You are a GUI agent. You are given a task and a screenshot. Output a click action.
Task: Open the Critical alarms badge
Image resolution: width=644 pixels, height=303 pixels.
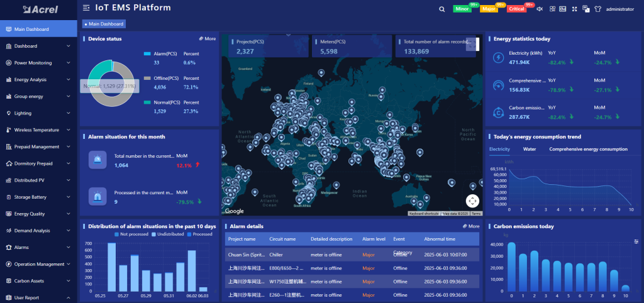tap(517, 9)
